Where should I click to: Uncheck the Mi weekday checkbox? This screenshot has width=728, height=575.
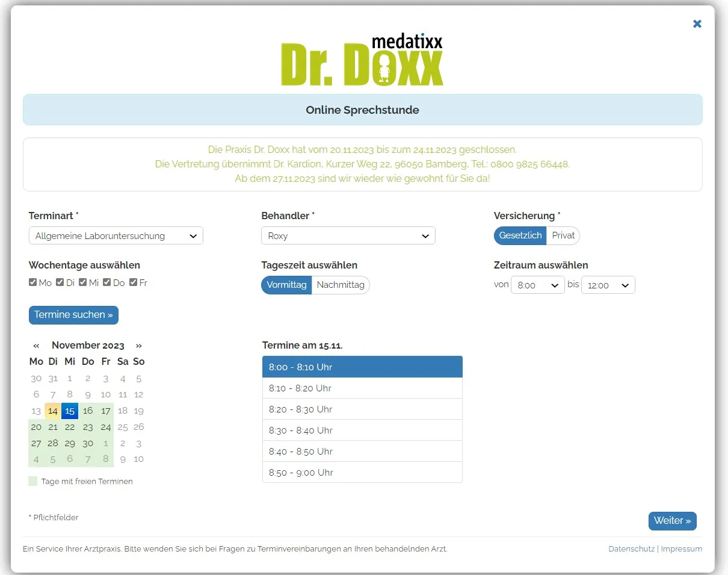click(x=83, y=282)
